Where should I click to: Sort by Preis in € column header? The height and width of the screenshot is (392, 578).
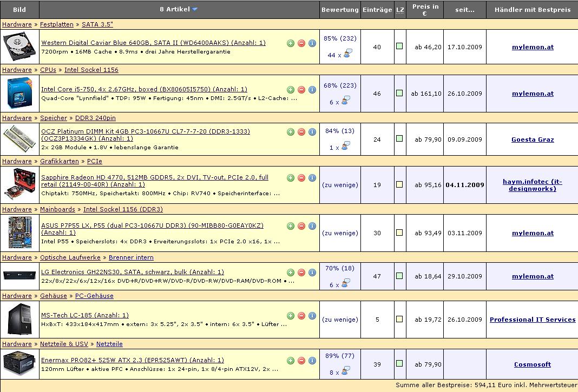pos(425,10)
